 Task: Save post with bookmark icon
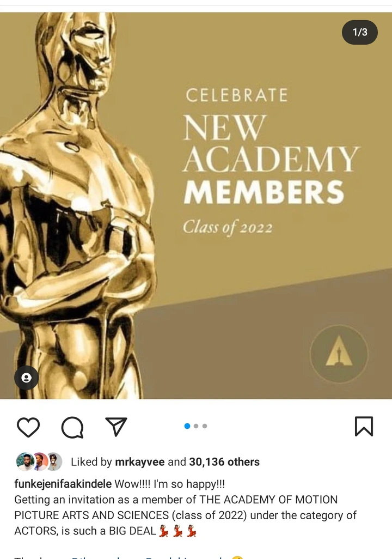[x=364, y=427]
